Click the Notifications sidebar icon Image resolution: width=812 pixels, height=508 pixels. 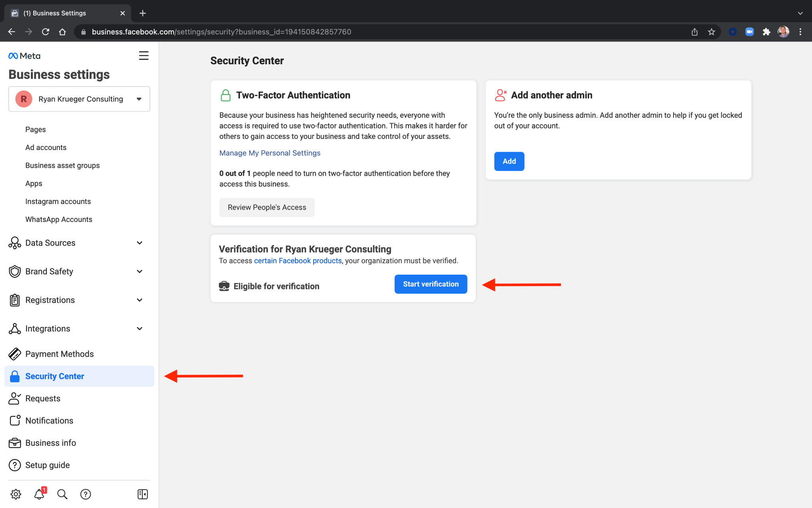pos(15,421)
